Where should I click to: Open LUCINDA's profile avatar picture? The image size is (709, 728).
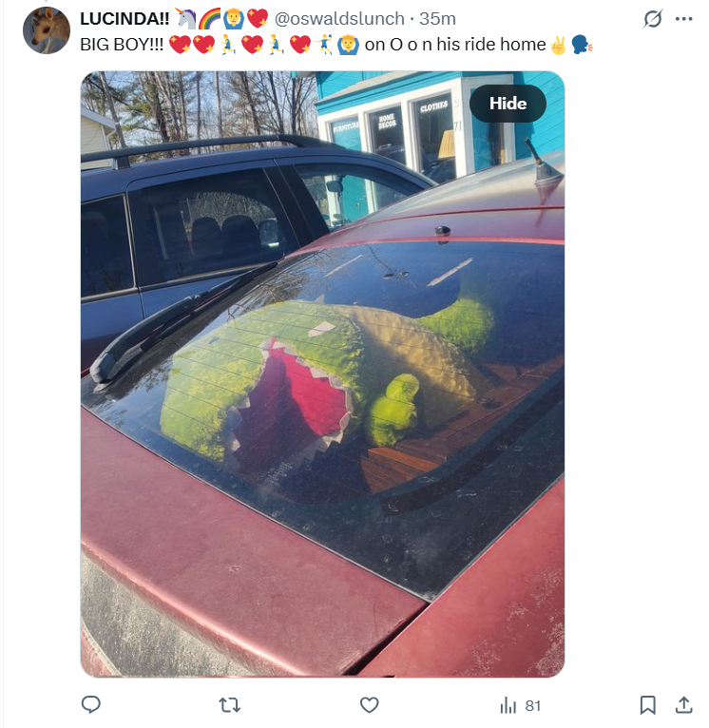47,30
